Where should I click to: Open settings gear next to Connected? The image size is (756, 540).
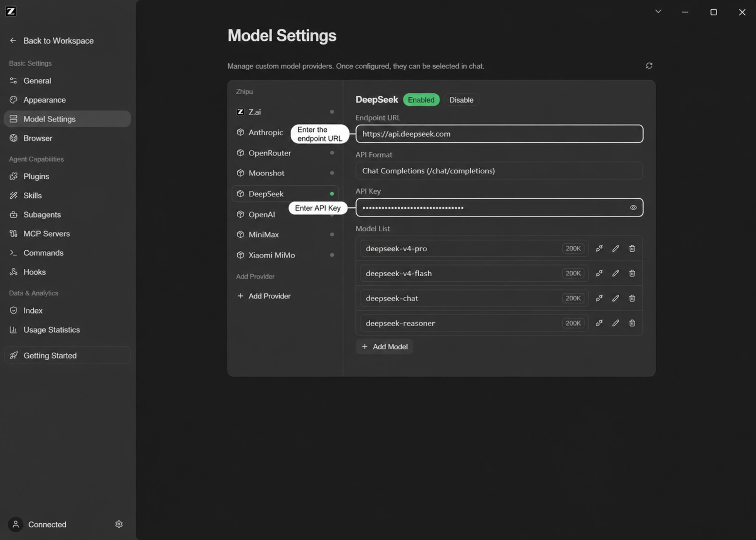[x=119, y=524]
